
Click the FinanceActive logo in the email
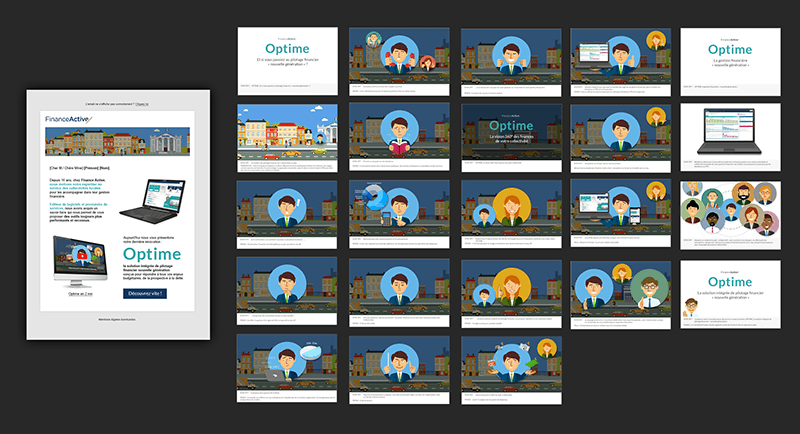click(x=68, y=119)
